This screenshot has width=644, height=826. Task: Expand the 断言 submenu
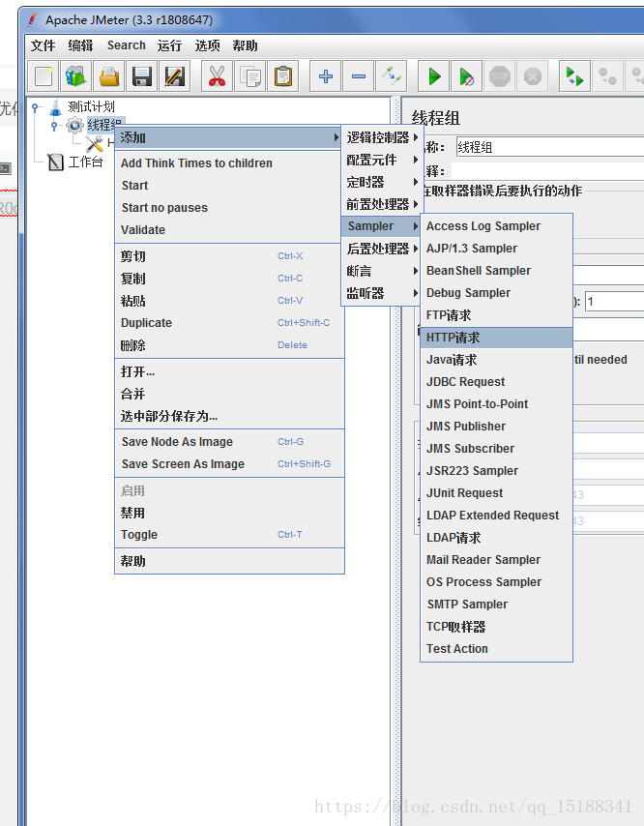click(x=382, y=271)
